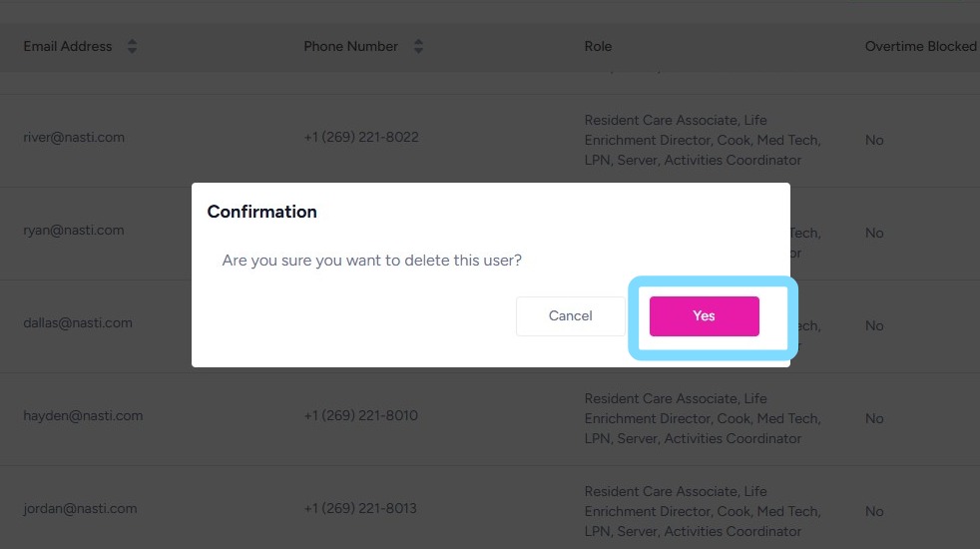Image resolution: width=980 pixels, height=549 pixels.
Task: Click phone number ending in 8022
Action: tap(361, 138)
